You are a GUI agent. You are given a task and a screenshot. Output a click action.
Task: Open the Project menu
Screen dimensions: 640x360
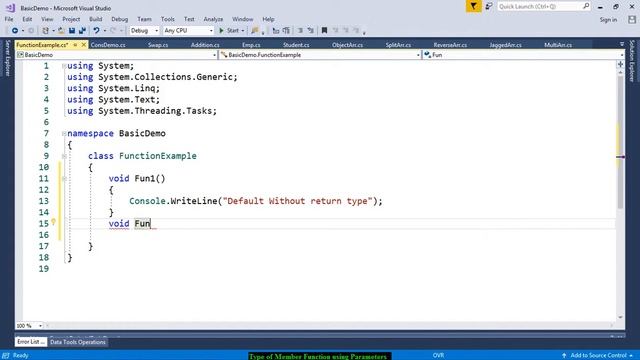click(x=71, y=19)
